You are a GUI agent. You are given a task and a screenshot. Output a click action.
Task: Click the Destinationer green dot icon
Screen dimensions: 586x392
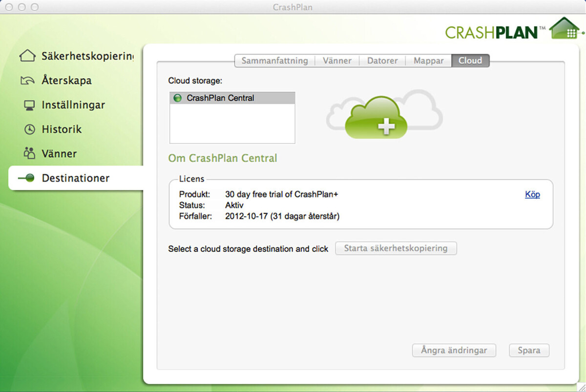(x=27, y=178)
